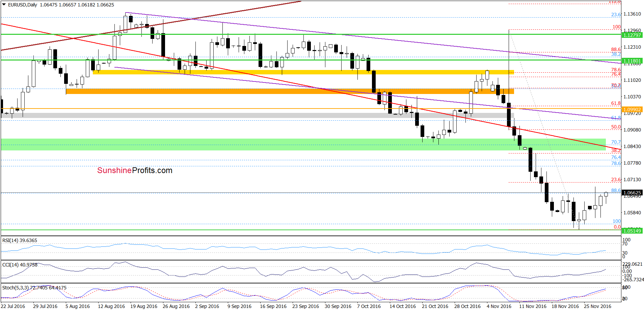Image resolution: width=644 pixels, height=311 pixels.
Task: Click the 7 Oct 2016 date label
Action: click(x=369, y=306)
